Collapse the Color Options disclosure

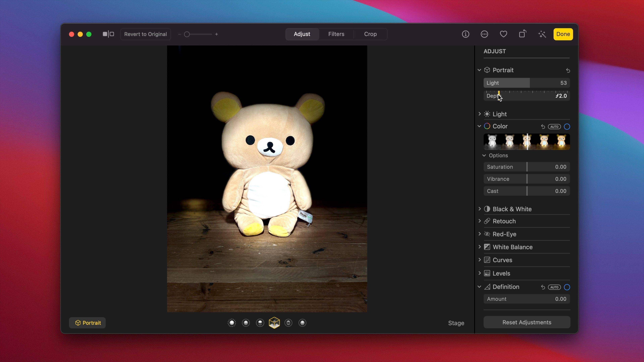[484, 155]
